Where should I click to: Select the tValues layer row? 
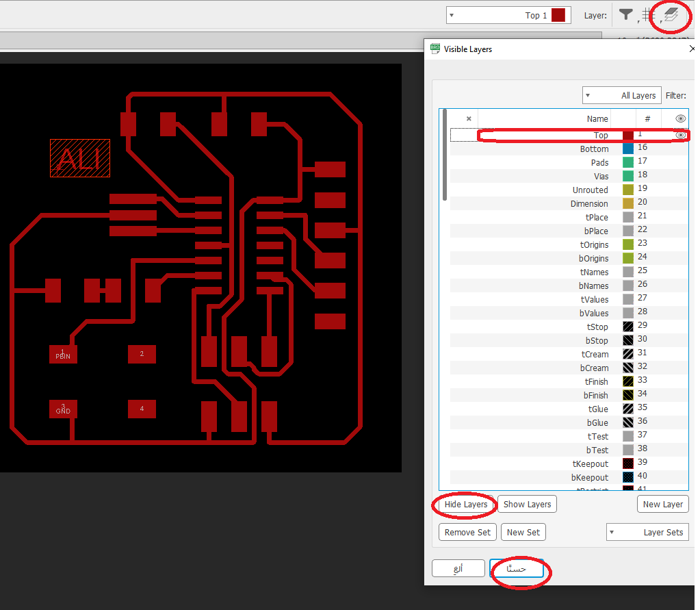click(x=569, y=299)
